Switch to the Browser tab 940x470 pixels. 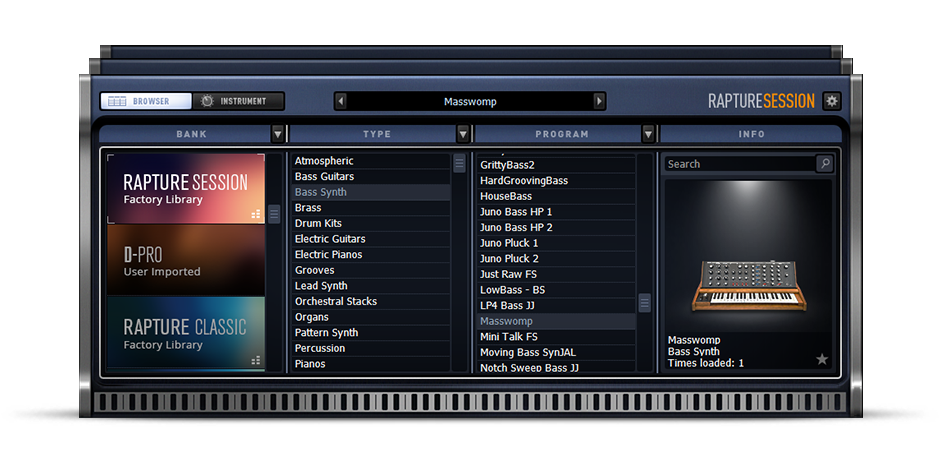146,101
